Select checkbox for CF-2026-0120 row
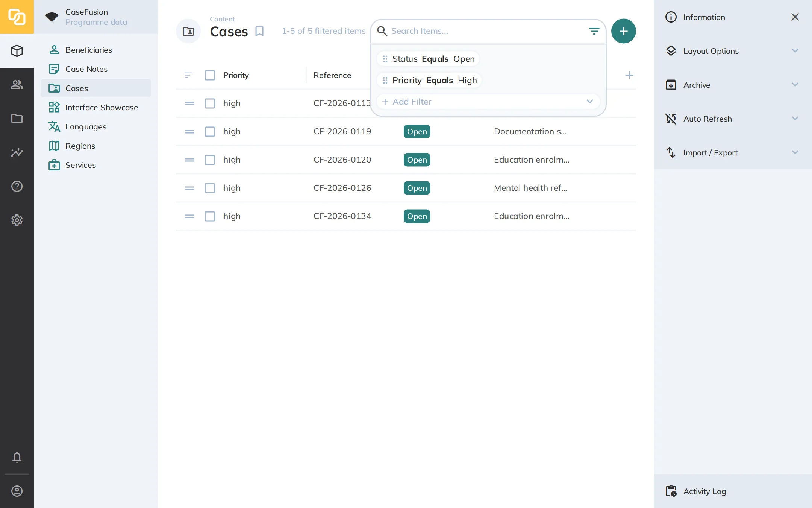 [x=210, y=160]
